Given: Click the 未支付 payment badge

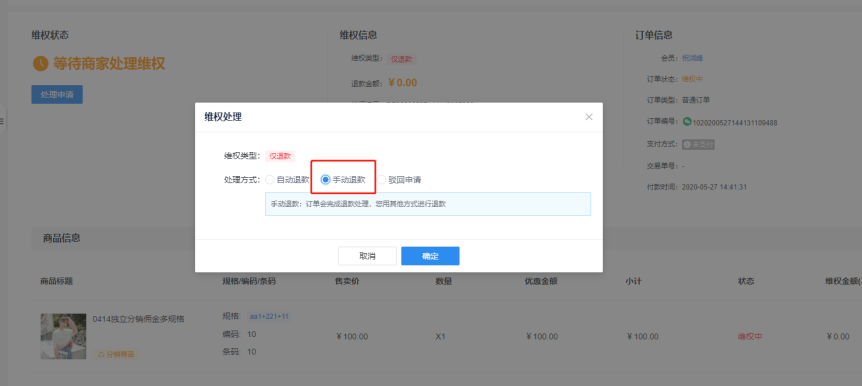Looking at the screenshot, I should [698, 145].
